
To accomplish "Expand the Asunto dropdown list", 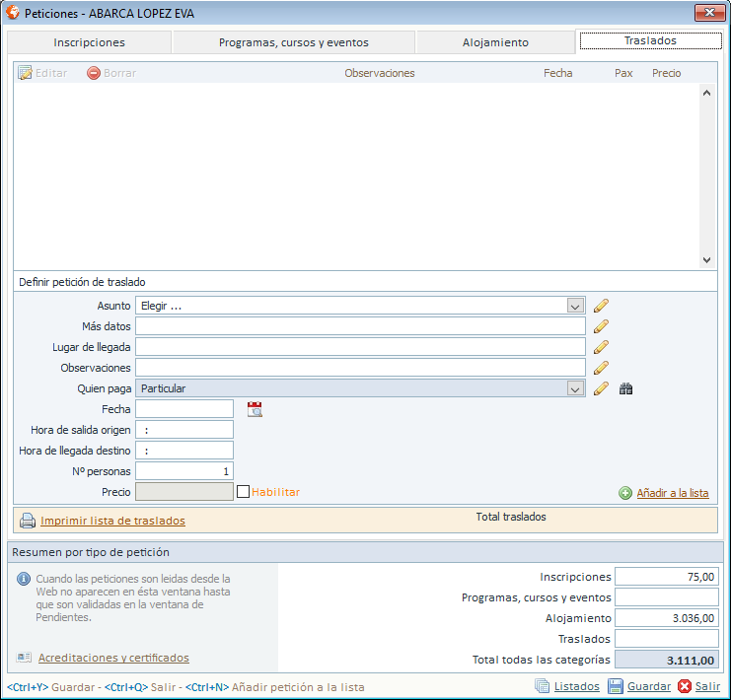I will [576, 306].
